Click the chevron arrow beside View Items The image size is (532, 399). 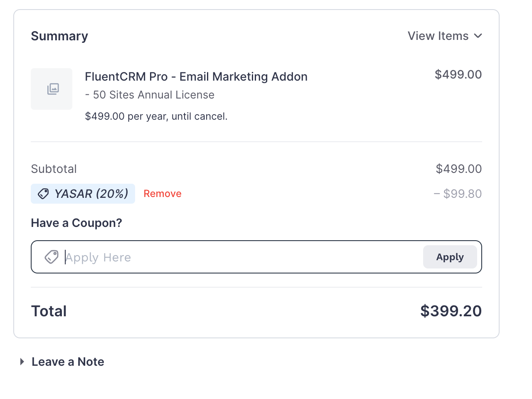coord(478,36)
